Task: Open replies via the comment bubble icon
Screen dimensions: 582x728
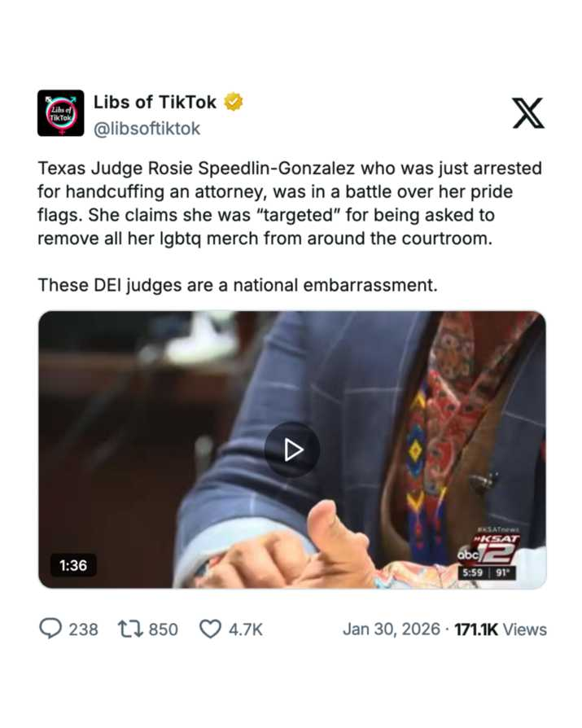Action: (x=50, y=629)
